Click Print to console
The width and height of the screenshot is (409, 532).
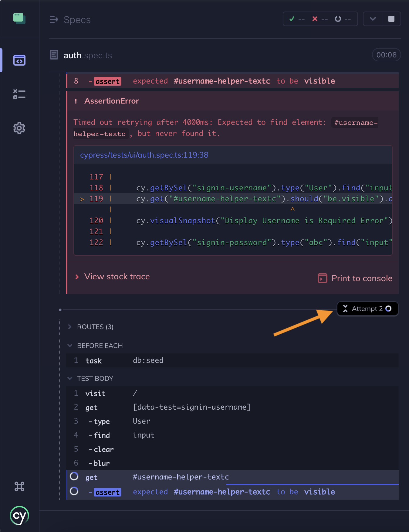pos(355,278)
